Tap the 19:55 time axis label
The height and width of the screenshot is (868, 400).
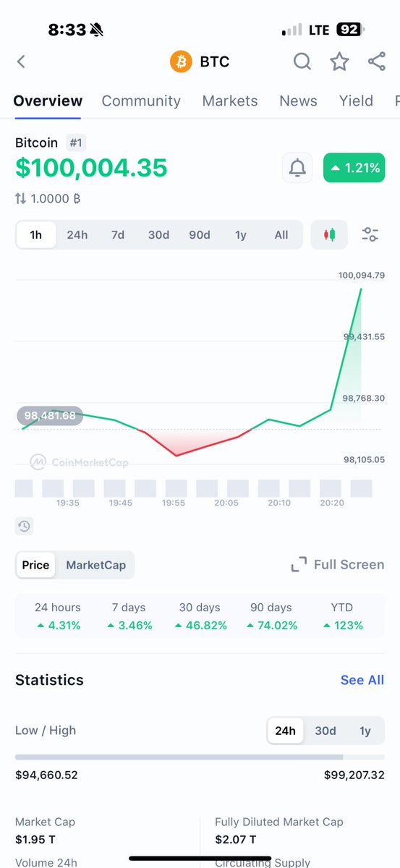[173, 502]
